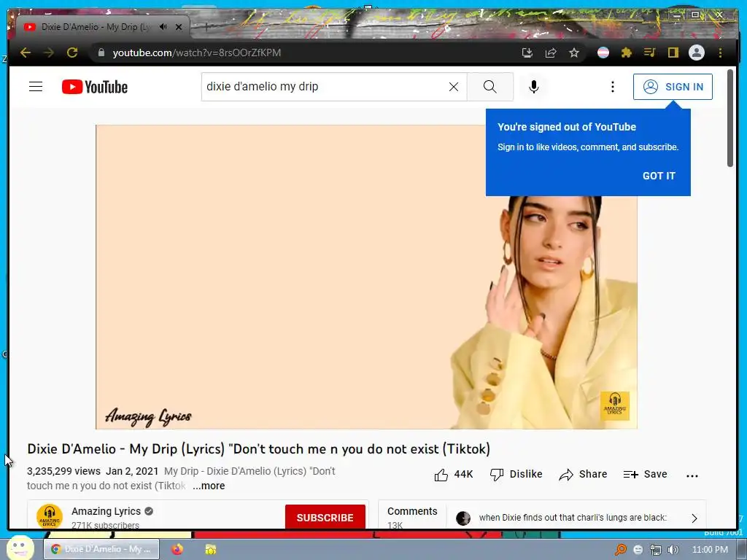The width and height of the screenshot is (747, 560).
Task: Toggle the Chrome side panel icon
Action: point(673,52)
